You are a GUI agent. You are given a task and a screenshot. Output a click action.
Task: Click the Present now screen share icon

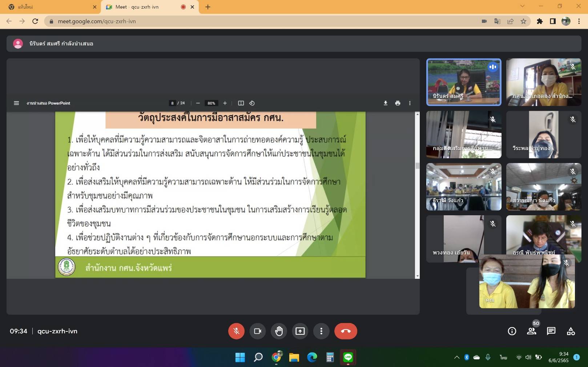click(x=300, y=331)
